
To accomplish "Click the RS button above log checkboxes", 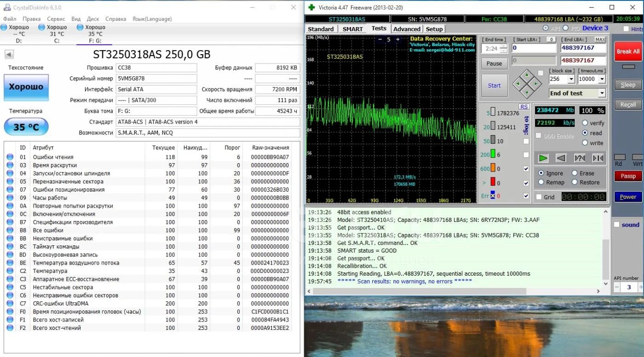I will pos(524,107).
